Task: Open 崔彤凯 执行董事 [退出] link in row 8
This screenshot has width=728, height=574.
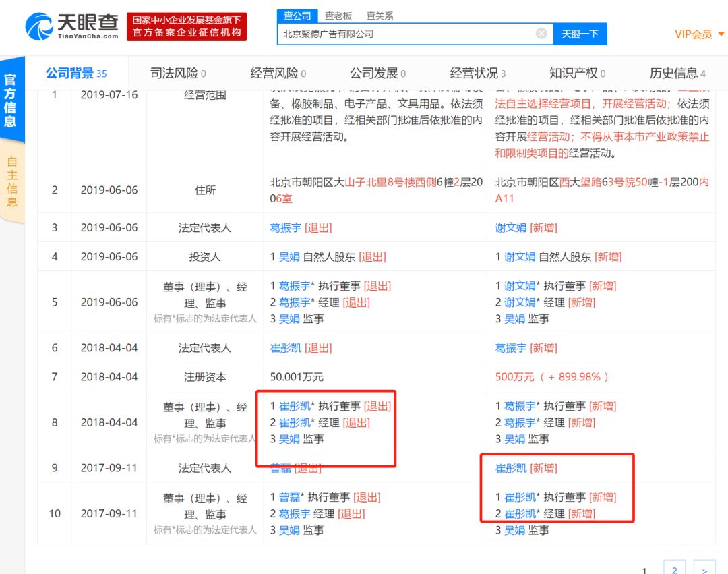Action: tap(295, 406)
